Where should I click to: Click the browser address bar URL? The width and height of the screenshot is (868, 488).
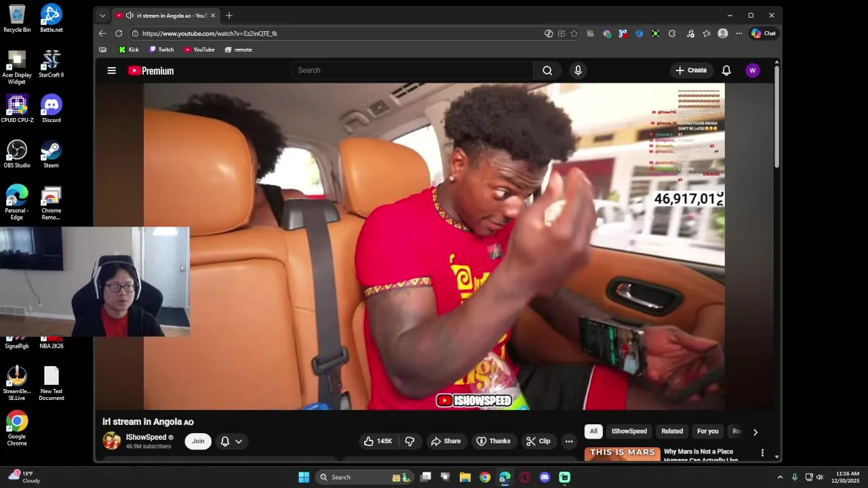(210, 33)
